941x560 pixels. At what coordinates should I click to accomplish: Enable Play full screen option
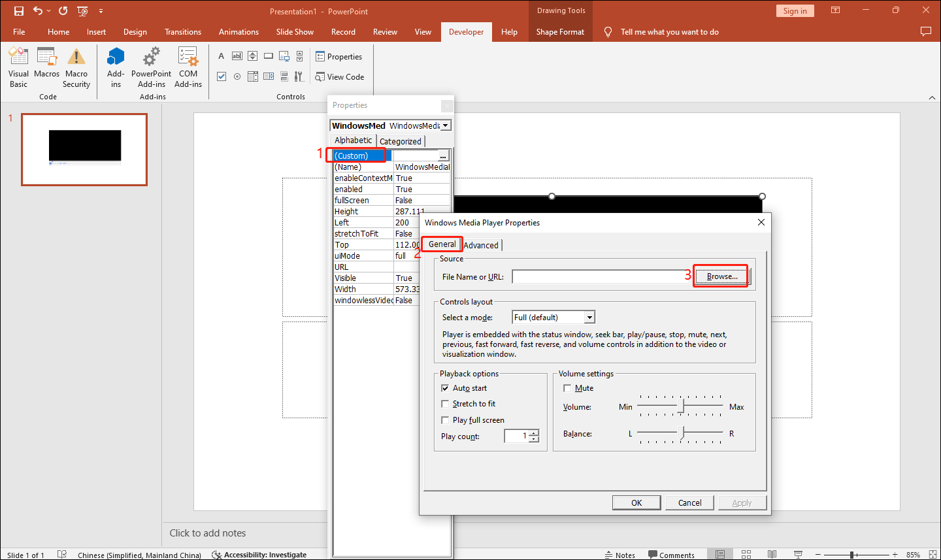click(x=445, y=420)
